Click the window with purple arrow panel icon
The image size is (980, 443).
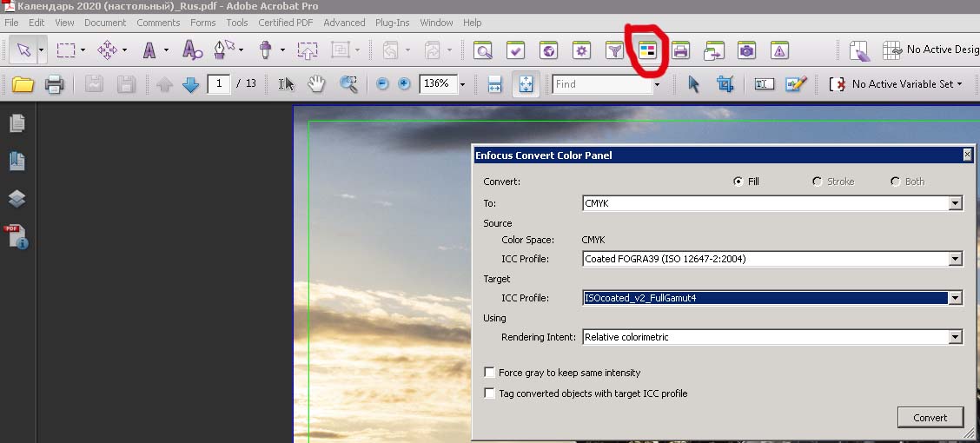(x=714, y=50)
